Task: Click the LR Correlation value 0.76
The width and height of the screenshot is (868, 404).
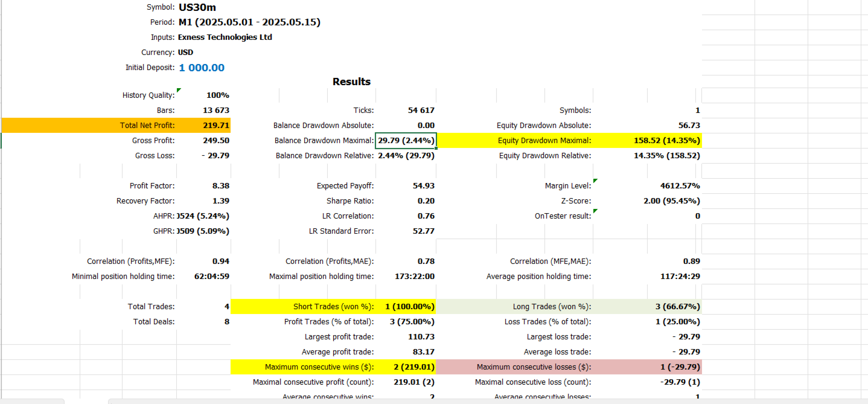Action: (x=426, y=216)
